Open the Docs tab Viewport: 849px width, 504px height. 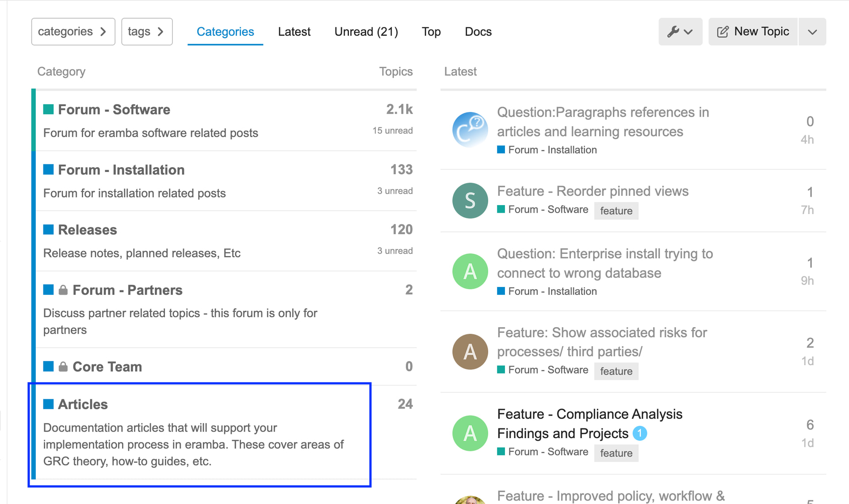(x=478, y=32)
